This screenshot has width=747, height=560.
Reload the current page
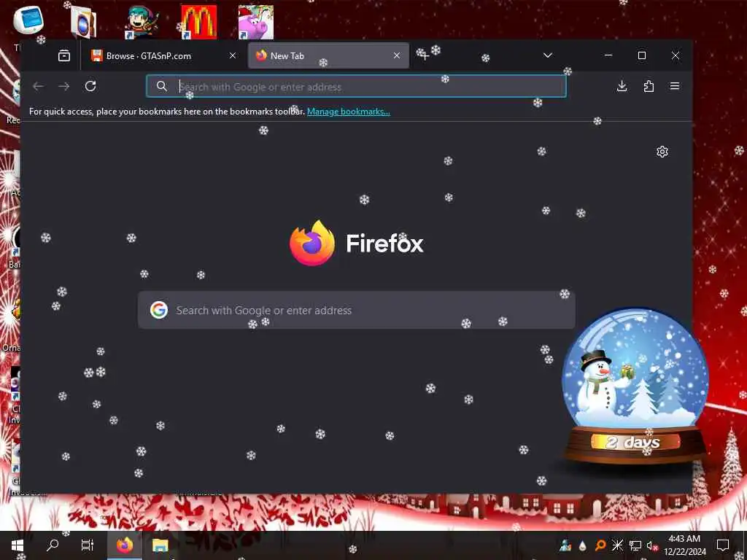click(x=90, y=86)
